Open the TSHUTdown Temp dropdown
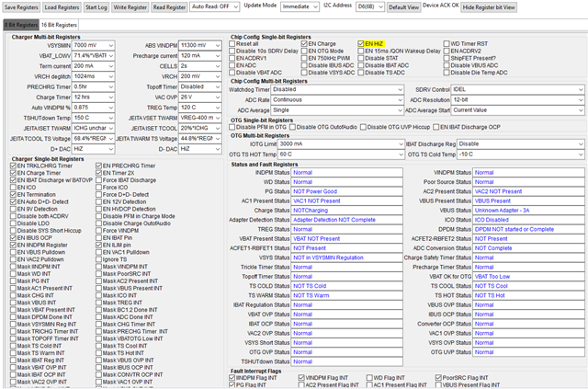 pos(94,118)
